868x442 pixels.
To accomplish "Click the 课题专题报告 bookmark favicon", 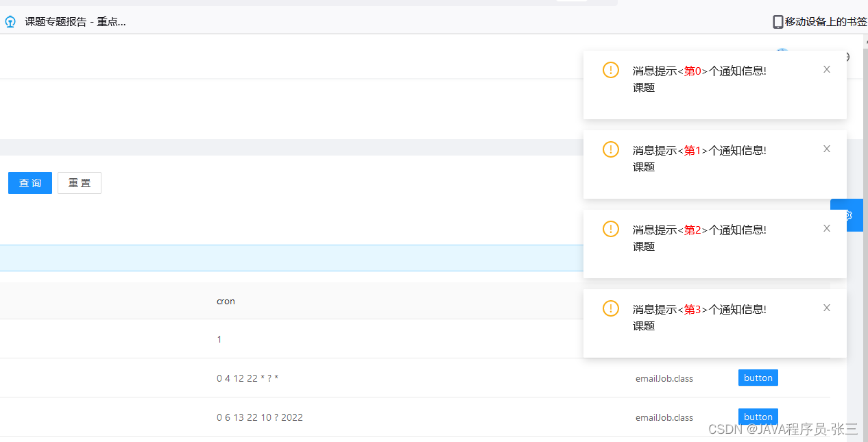I will click(x=10, y=22).
